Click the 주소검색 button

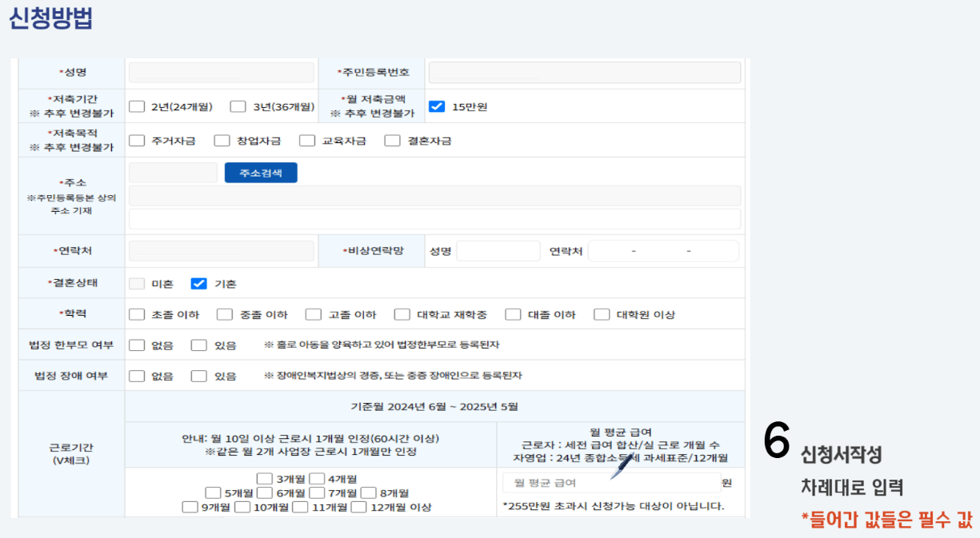click(261, 173)
